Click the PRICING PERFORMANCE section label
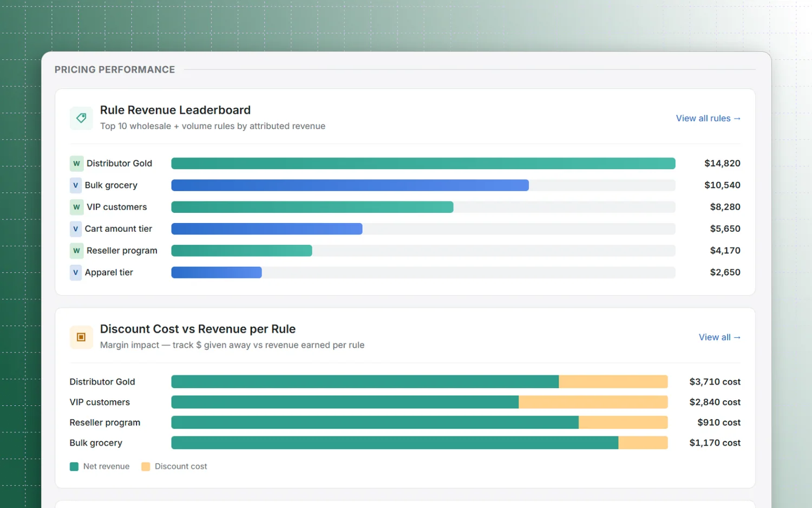 click(115, 69)
